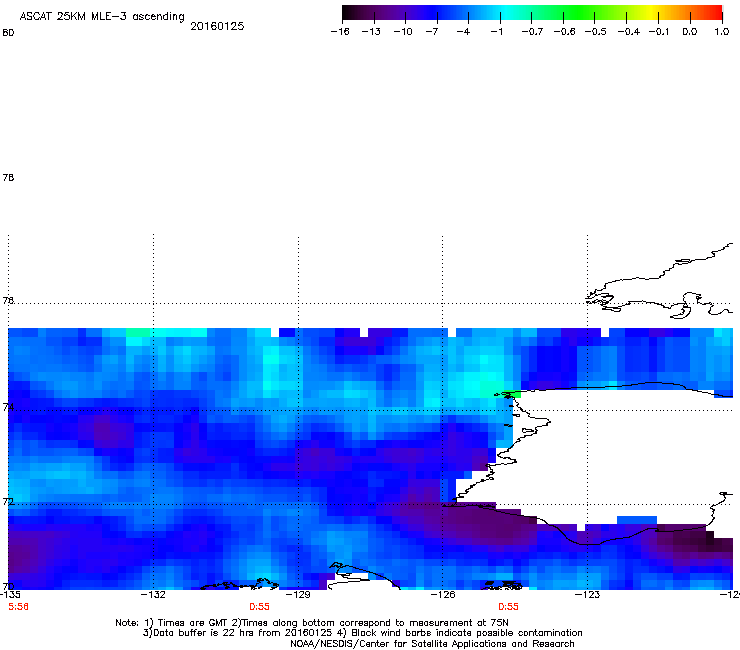
Task: Click the red end of the color bar
Action: point(713,13)
